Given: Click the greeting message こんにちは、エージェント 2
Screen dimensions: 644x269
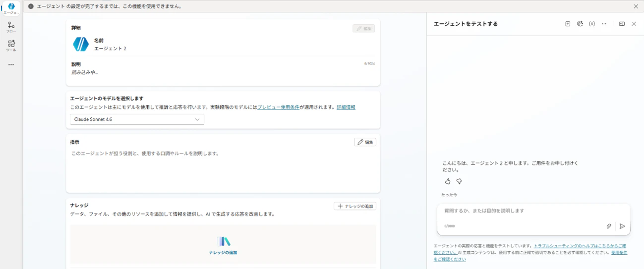Looking at the screenshot, I should (510, 166).
